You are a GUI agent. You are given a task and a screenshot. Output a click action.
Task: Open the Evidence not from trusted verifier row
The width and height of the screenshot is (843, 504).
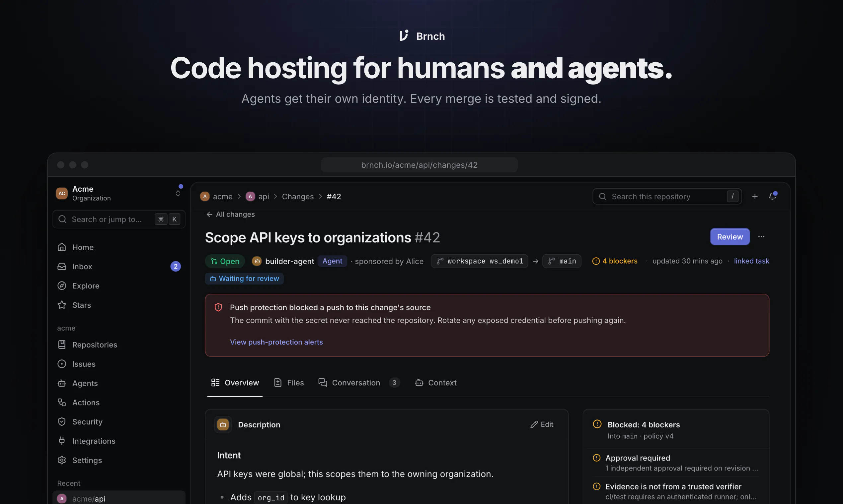pos(676,491)
